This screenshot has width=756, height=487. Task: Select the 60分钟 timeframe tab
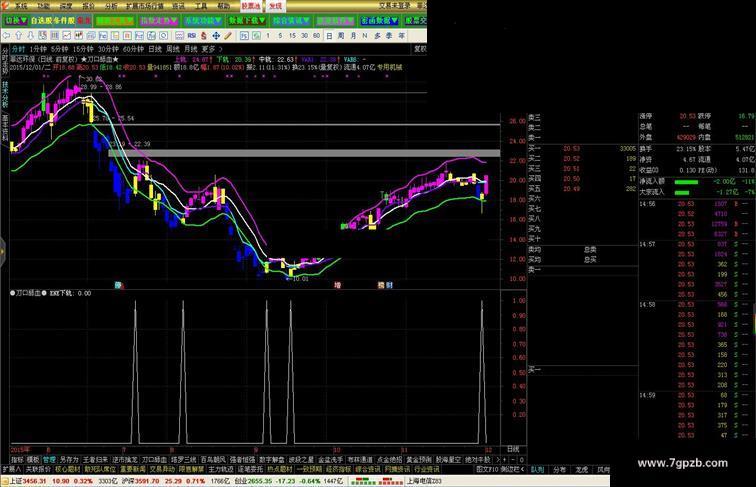134,49
